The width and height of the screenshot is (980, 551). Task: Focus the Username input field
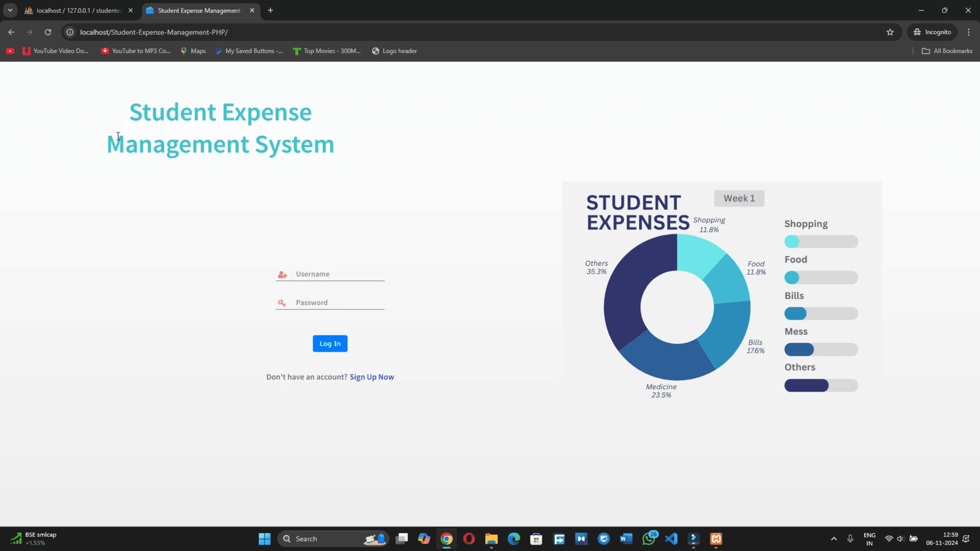[x=339, y=274]
